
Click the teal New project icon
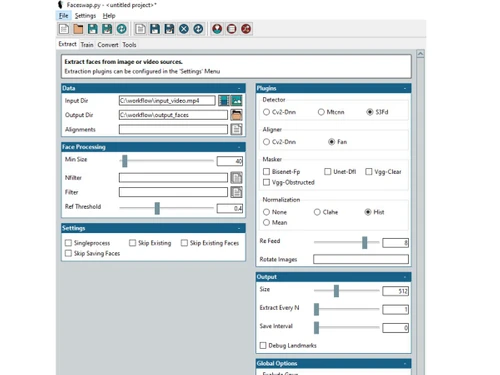64,29
